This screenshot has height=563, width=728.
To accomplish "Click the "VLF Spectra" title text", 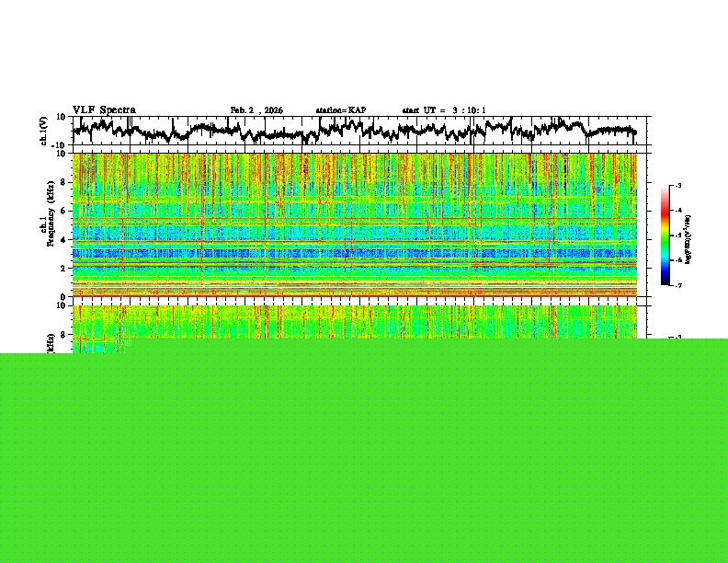I will tap(104, 109).
